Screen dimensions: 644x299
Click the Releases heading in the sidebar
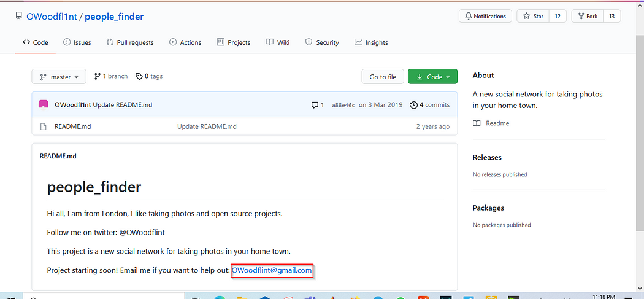click(x=487, y=157)
